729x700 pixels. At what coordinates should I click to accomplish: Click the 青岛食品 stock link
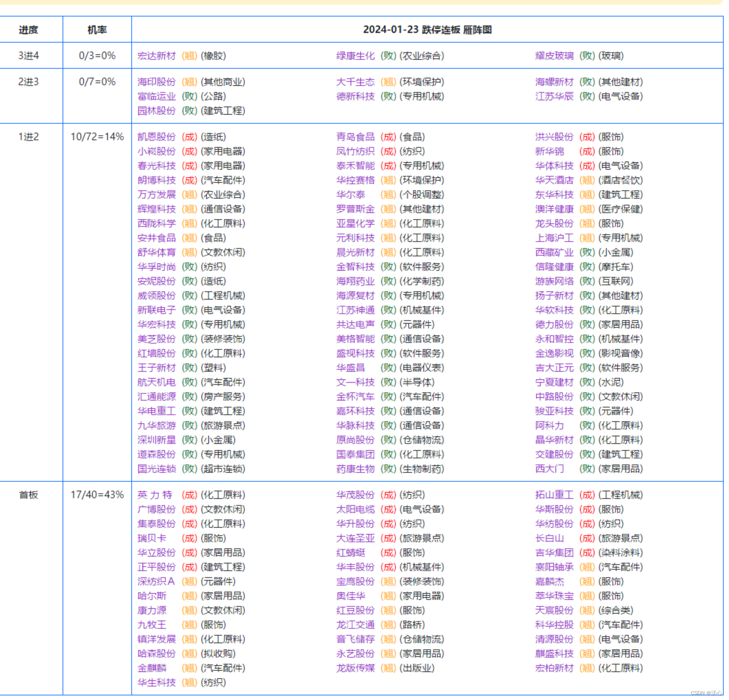(356, 137)
